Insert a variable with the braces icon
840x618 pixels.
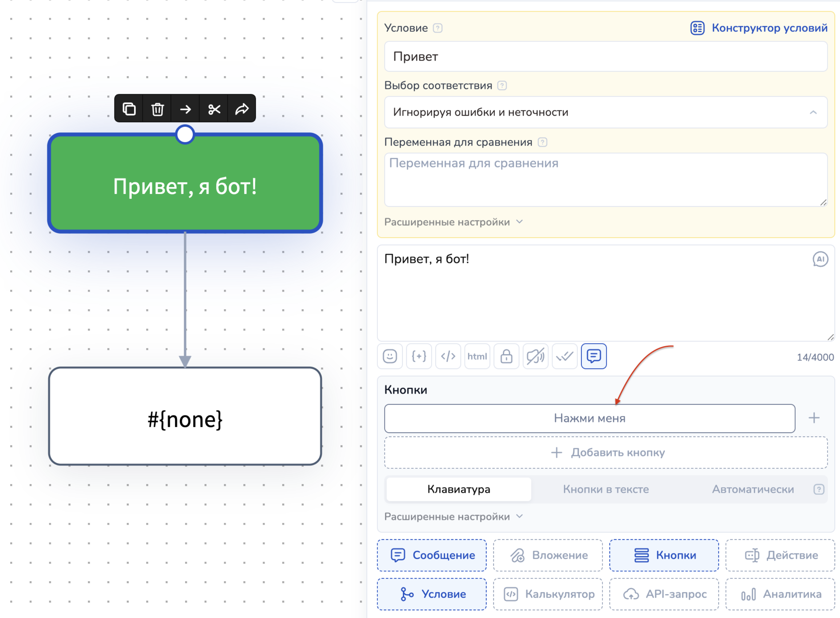pos(419,356)
